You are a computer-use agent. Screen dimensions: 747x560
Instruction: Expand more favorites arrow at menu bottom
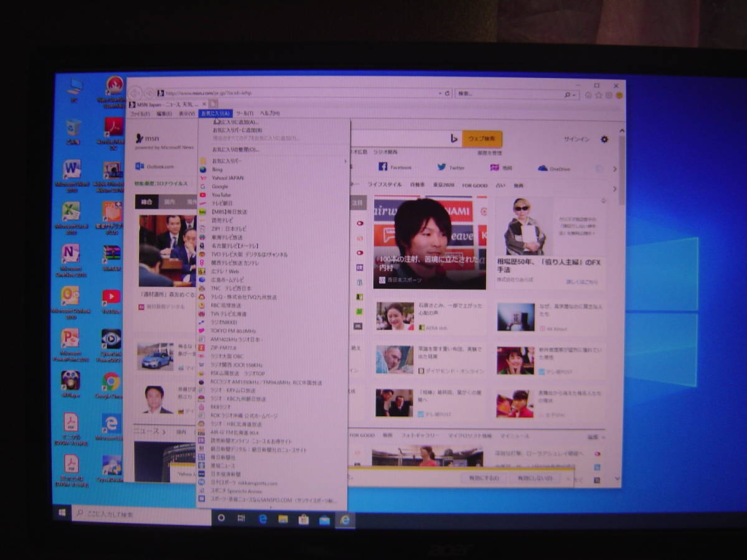(x=270, y=506)
